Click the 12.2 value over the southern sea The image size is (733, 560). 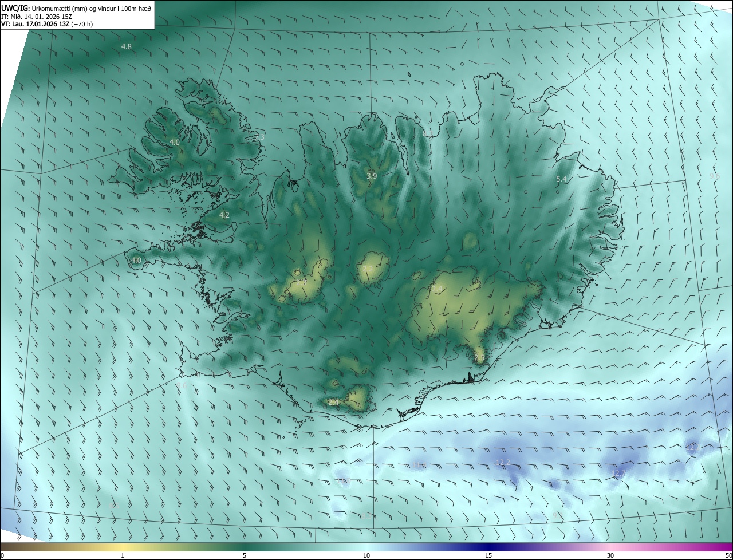[x=503, y=462]
